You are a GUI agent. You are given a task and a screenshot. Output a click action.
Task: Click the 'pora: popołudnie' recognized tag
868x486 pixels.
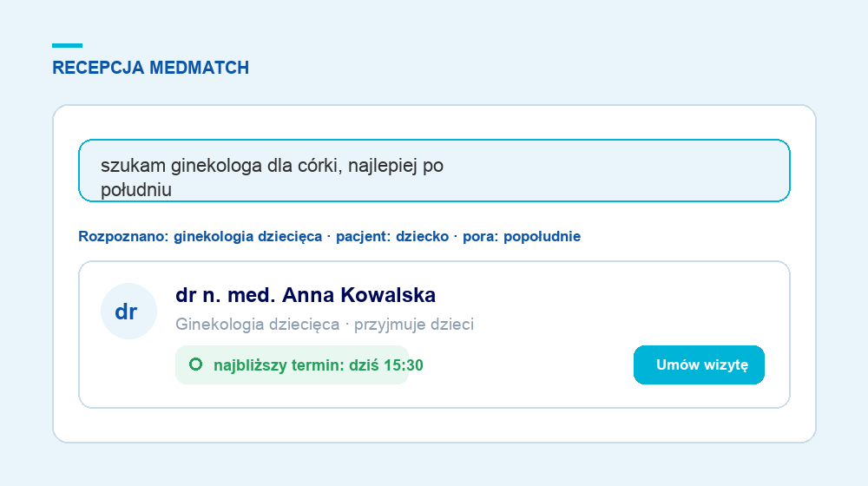pyautogui.click(x=522, y=236)
